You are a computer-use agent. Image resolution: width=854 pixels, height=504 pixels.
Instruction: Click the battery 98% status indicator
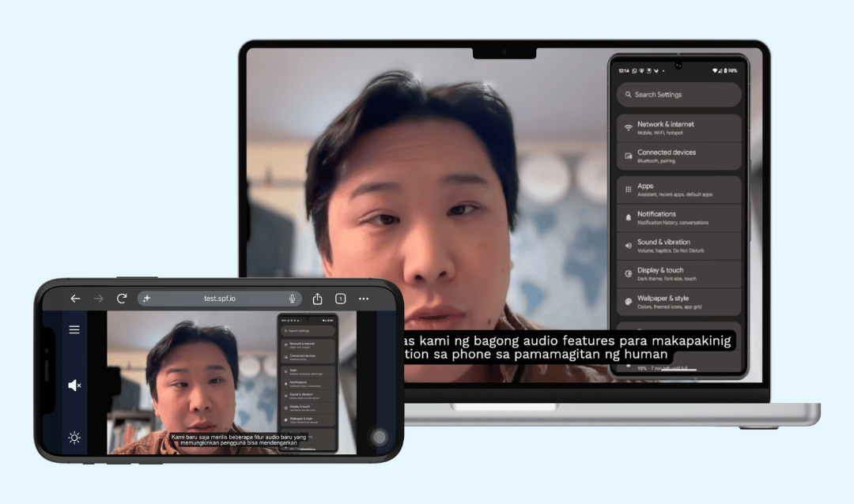[730, 71]
